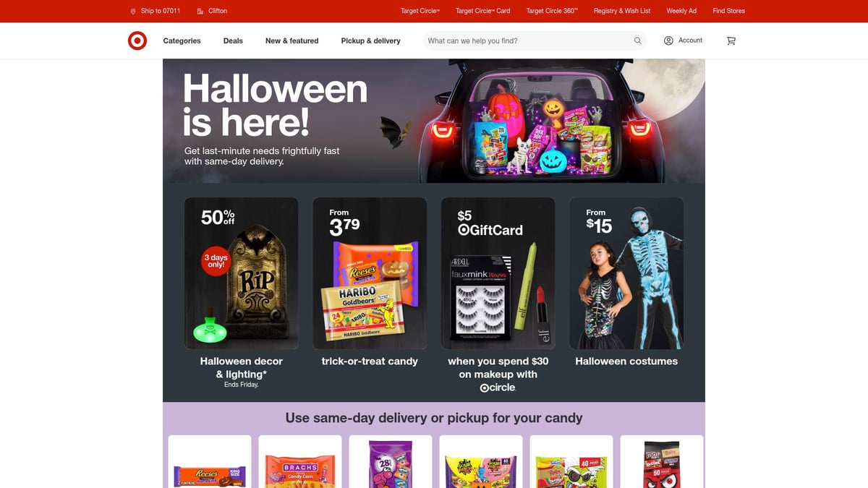
Task: Click the search magnifier icon
Action: (x=638, y=40)
